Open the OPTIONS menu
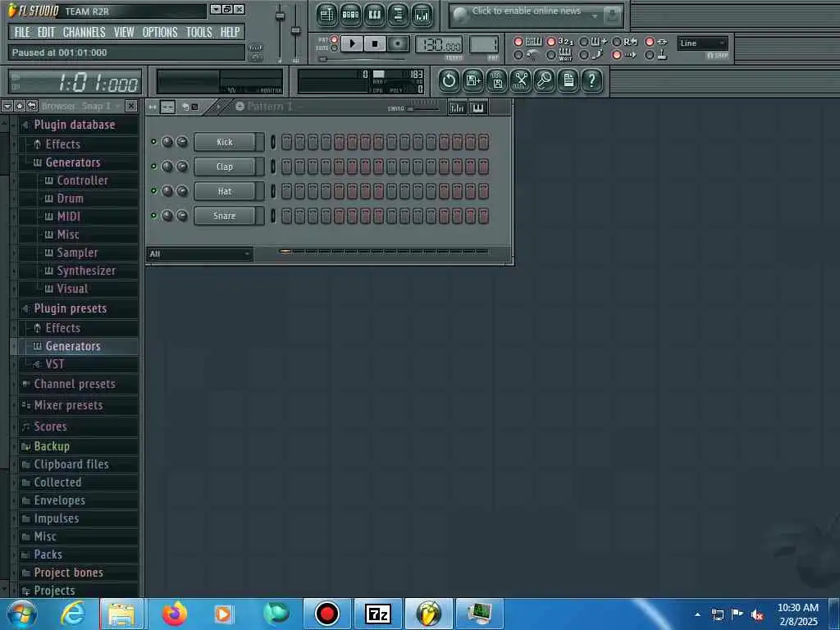The height and width of the screenshot is (630, 840). tap(160, 32)
